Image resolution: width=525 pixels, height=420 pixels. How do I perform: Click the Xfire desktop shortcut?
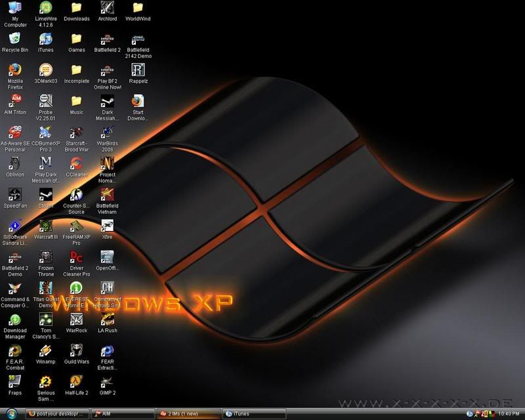click(x=107, y=226)
